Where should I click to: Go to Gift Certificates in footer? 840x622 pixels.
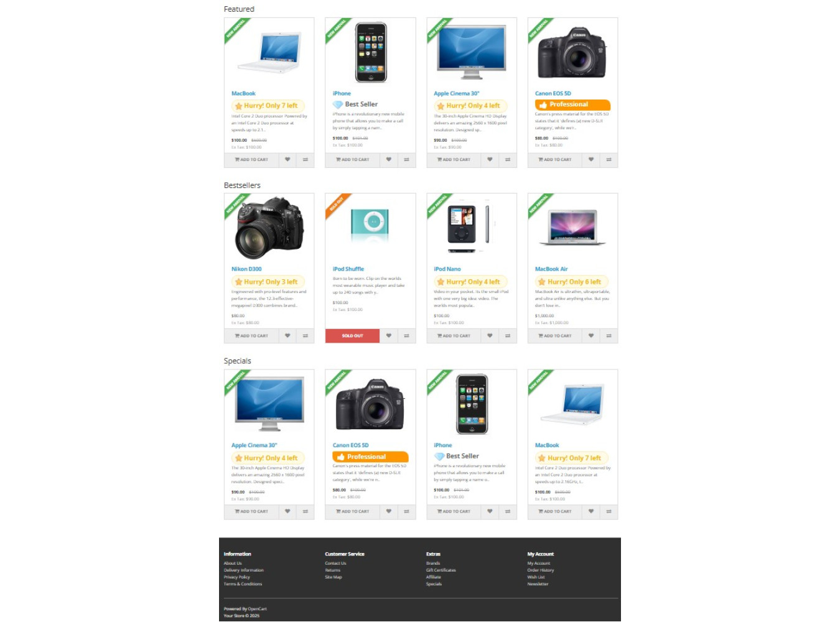coord(441,570)
